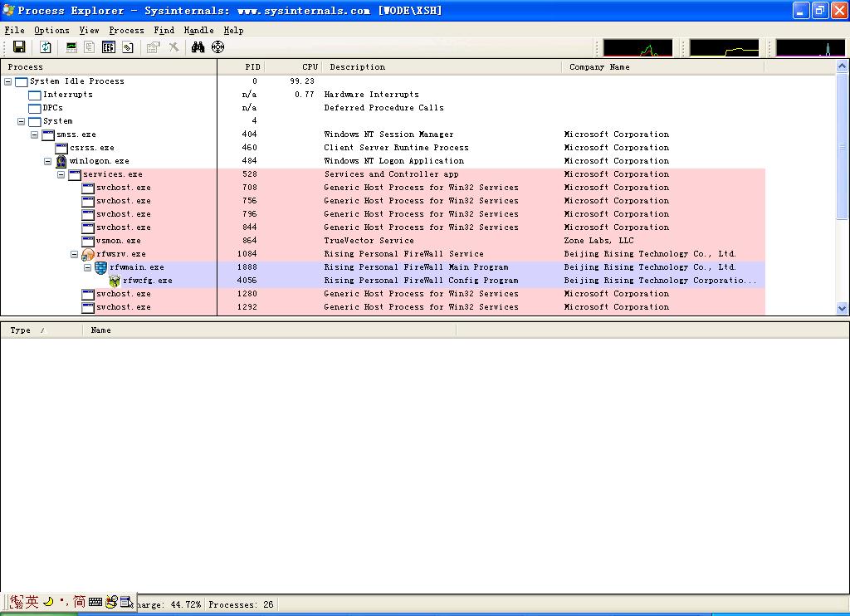This screenshot has width=850, height=616.
Task: Select the svchost.exe row with PID 1292
Action: point(383,307)
